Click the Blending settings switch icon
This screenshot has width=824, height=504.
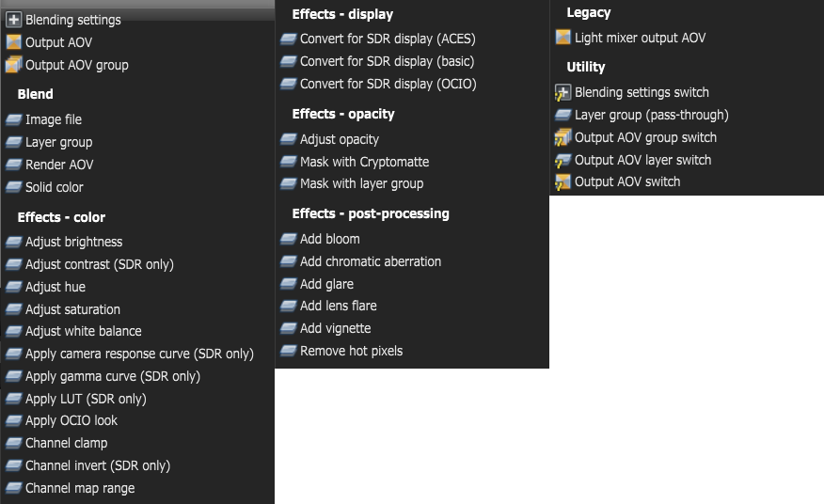[563, 92]
